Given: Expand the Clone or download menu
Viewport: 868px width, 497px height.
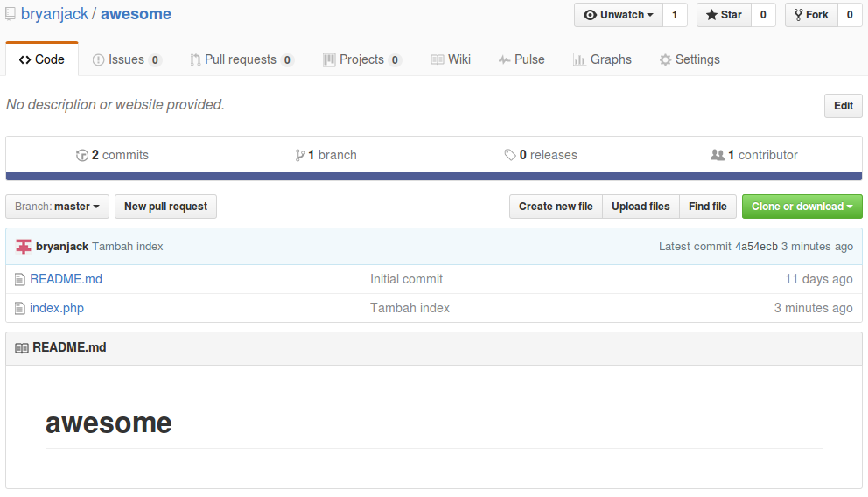Looking at the screenshot, I should (801, 206).
